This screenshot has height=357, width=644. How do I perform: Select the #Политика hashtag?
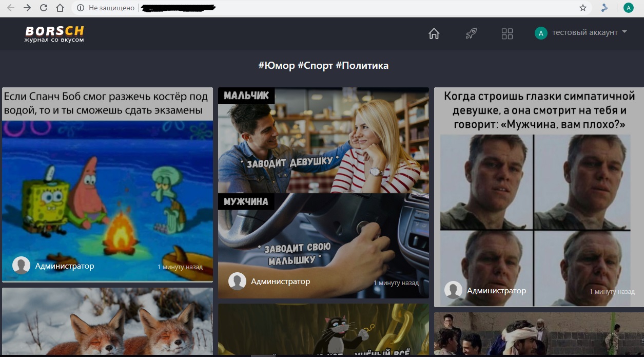[362, 66]
